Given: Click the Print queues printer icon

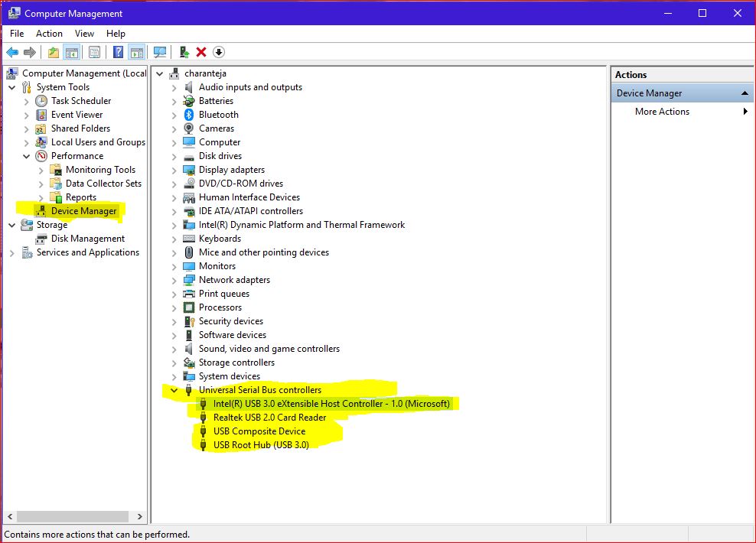Looking at the screenshot, I should pos(189,294).
